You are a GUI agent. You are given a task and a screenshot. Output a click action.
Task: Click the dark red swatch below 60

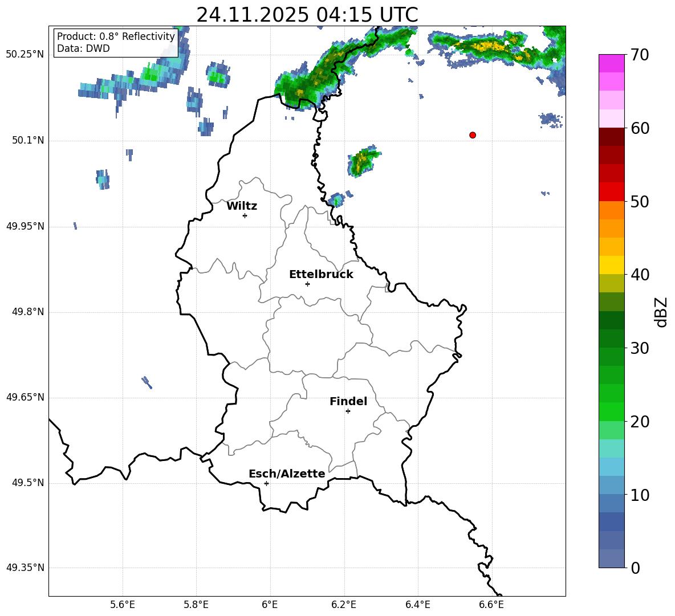(612, 137)
